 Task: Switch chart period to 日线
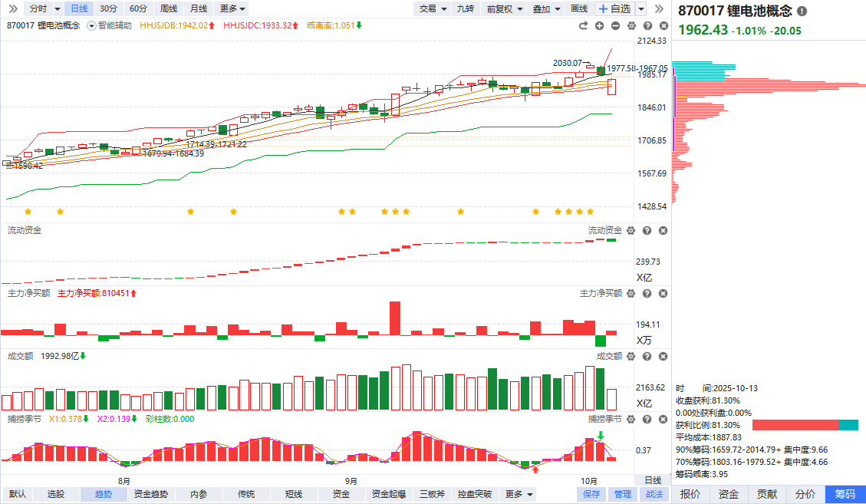tap(78, 8)
